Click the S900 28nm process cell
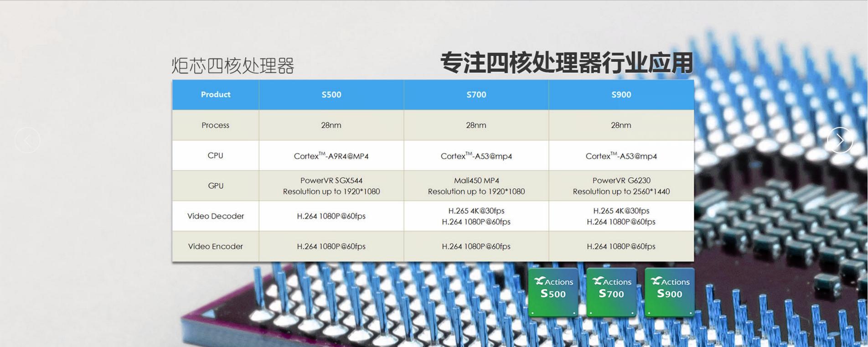 click(621, 125)
